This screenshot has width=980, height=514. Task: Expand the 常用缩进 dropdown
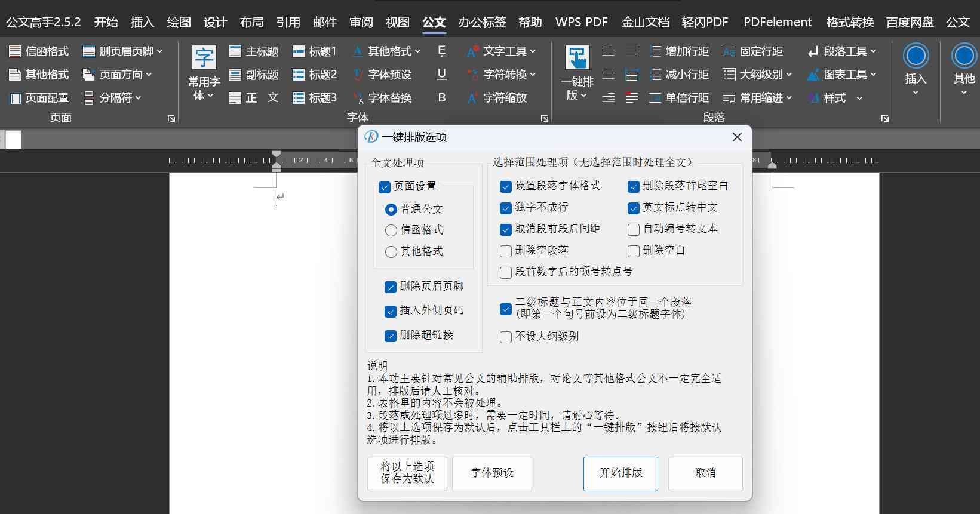tap(789, 98)
